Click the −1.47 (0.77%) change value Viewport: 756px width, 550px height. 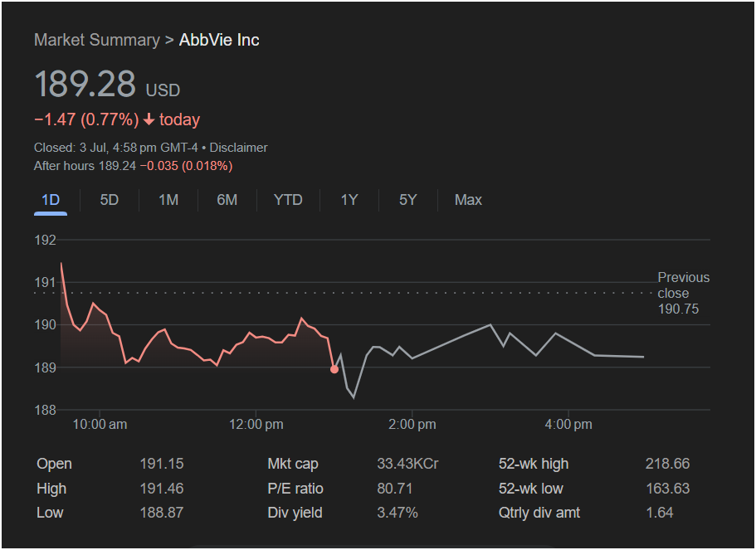coord(86,119)
